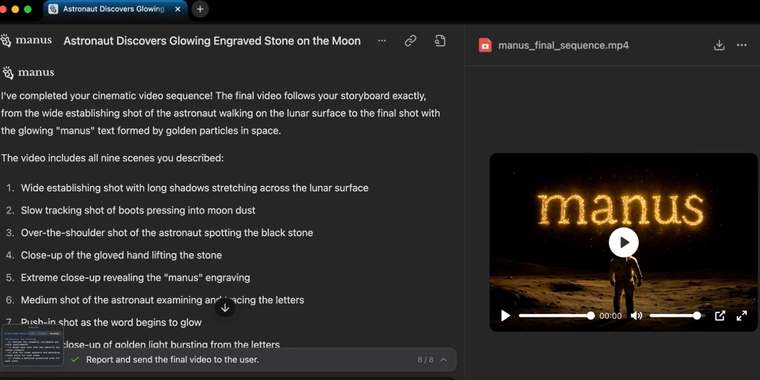
Task: Click the video progress seek bar
Action: [x=556, y=316]
